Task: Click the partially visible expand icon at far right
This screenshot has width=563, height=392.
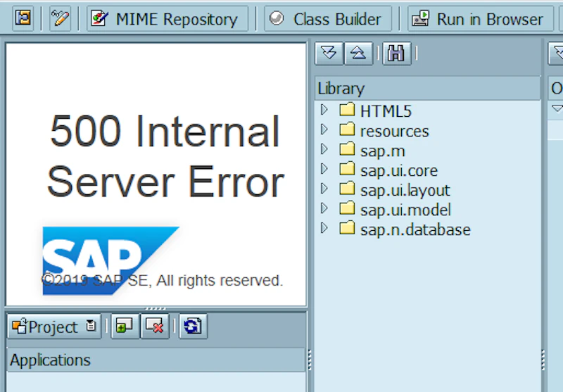Action: 556,53
